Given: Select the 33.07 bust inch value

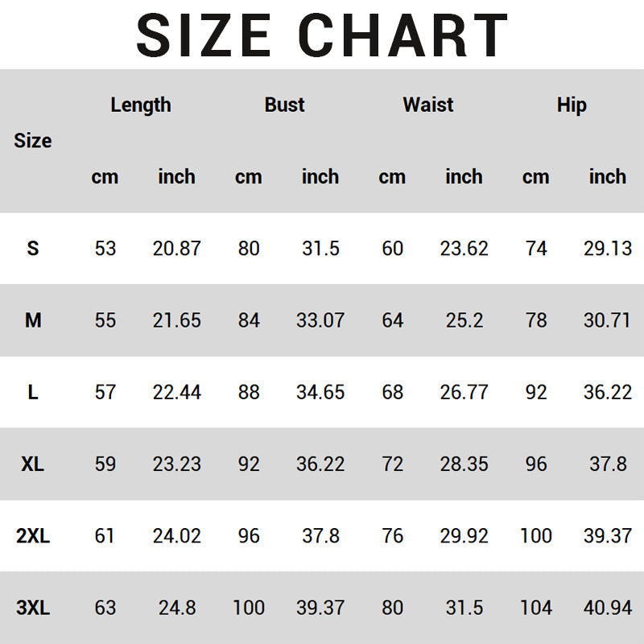Looking at the screenshot, I should [x=320, y=320].
